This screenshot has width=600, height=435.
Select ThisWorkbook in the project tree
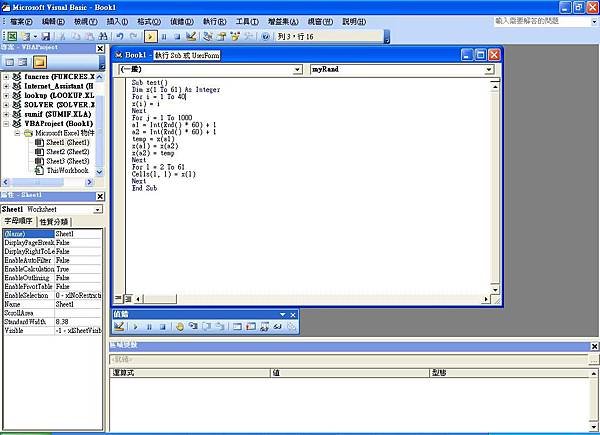[67, 171]
